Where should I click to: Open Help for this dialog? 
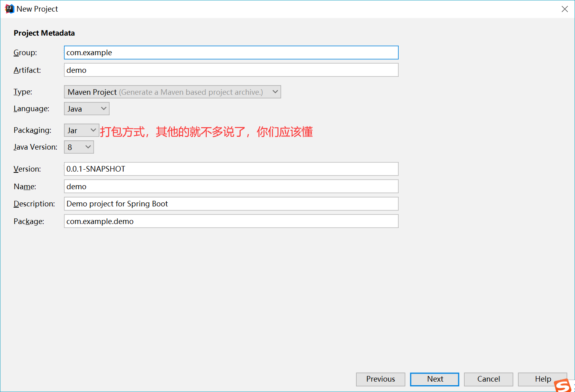pyautogui.click(x=543, y=379)
